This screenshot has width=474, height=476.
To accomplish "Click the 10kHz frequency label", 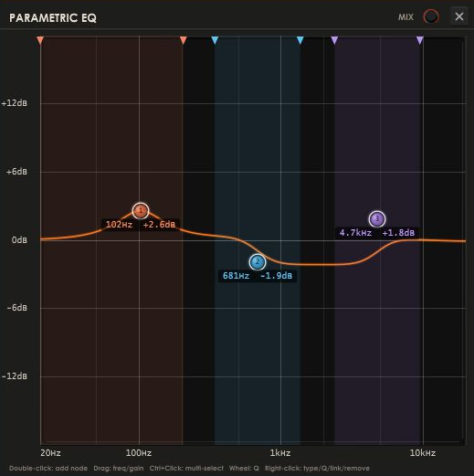I will (x=423, y=453).
